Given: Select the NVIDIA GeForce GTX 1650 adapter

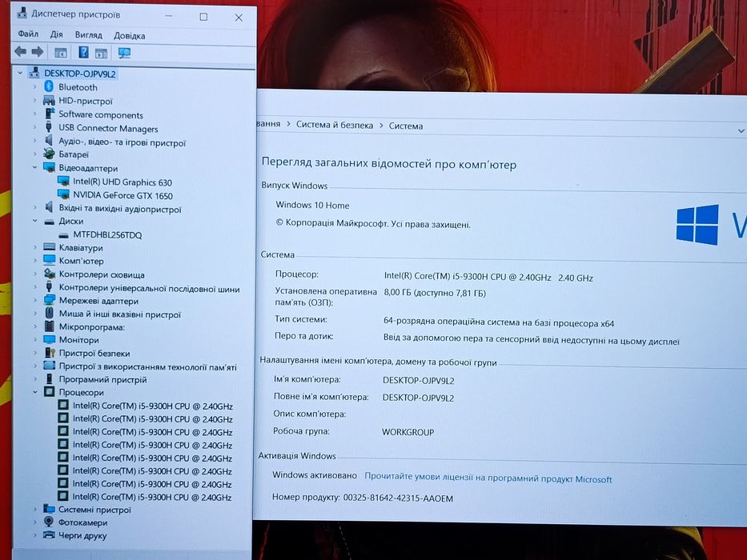Looking at the screenshot, I should point(122,195).
